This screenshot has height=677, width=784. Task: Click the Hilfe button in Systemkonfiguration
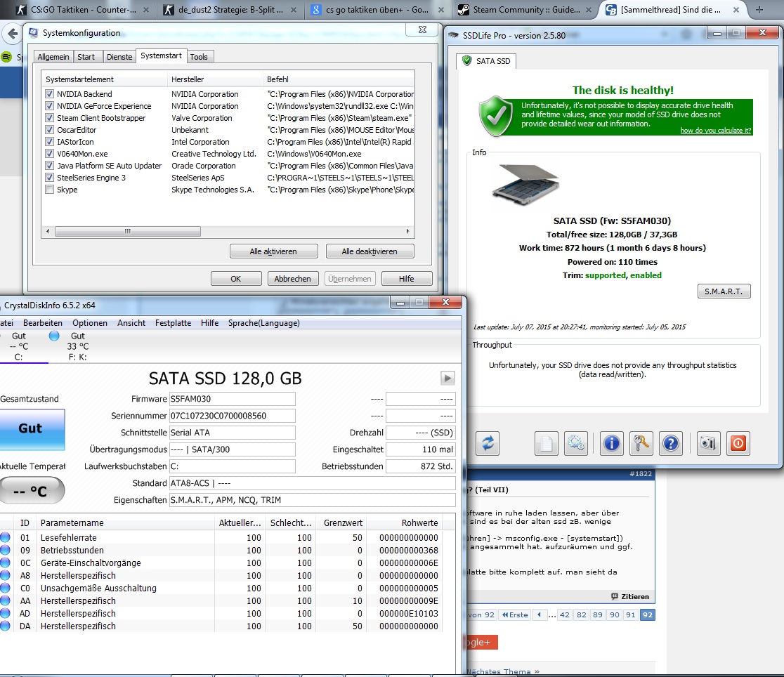[x=407, y=279]
